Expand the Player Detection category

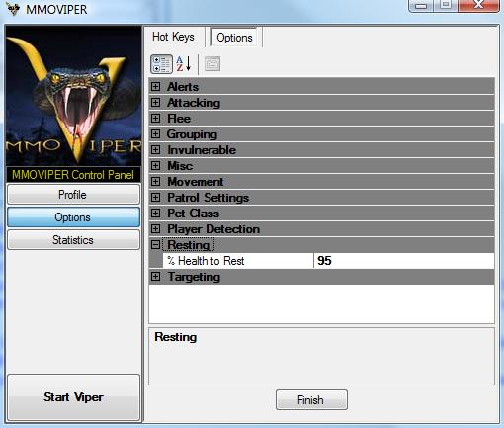155,229
